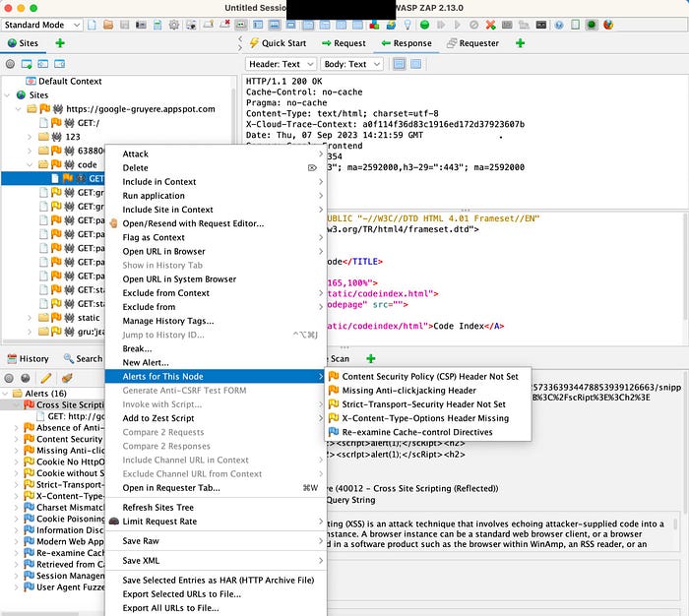
Task: Open the Header: Text dropdown
Action: (x=281, y=64)
